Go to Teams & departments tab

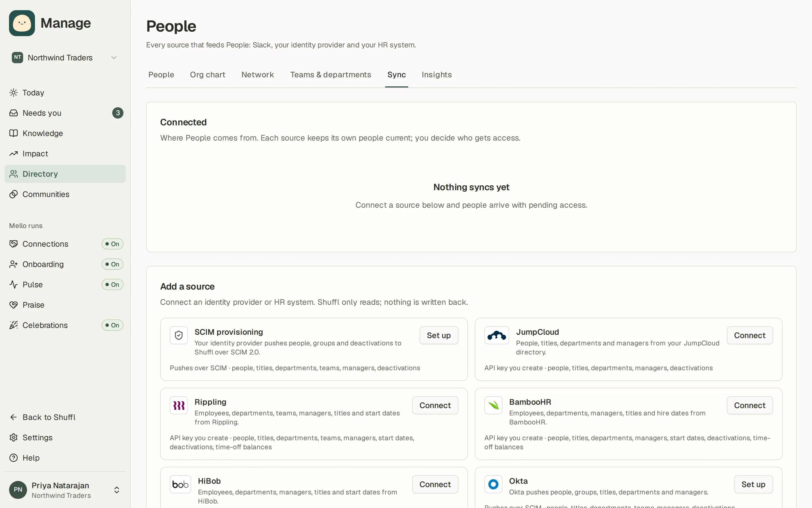coord(331,75)
